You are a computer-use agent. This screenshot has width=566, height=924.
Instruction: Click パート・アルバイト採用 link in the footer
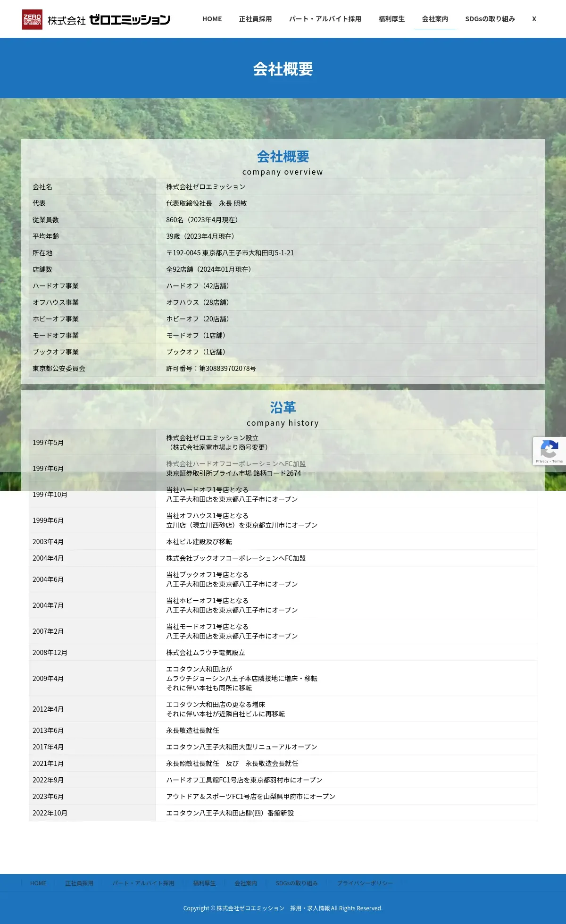[143, 883]
